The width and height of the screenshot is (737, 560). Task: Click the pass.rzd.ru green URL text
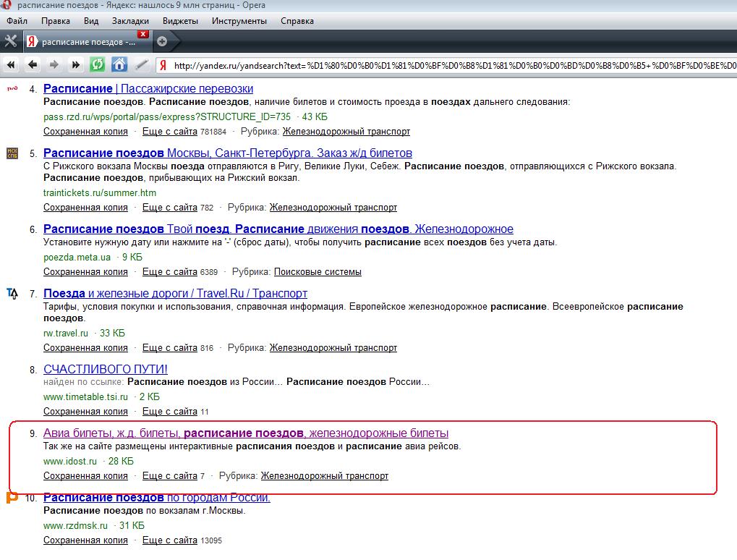pos(167,116)
